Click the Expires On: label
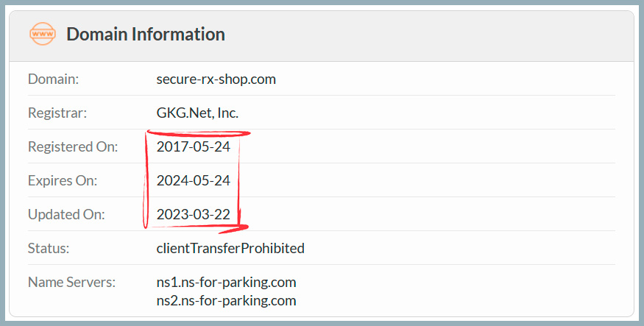The width and height of the screenshot is (644, 326). pyautogui.click(x=63, y=180)
